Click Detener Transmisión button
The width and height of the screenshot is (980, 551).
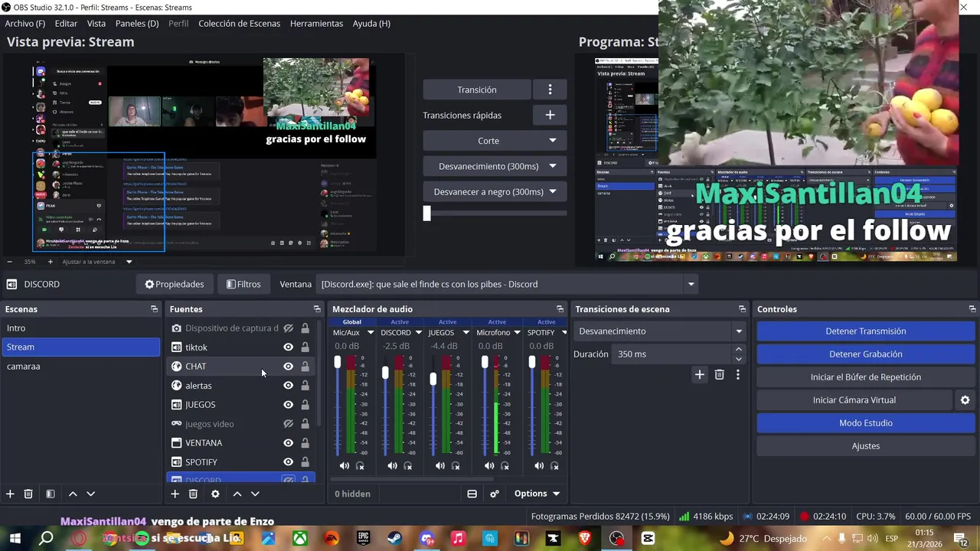pos(865,331)
